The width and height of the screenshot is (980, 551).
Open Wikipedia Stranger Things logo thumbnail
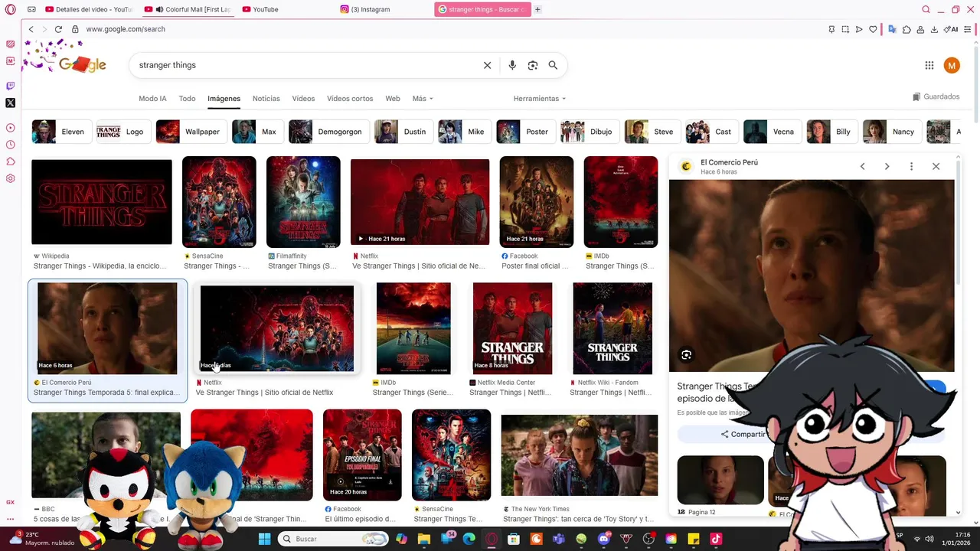102,202
